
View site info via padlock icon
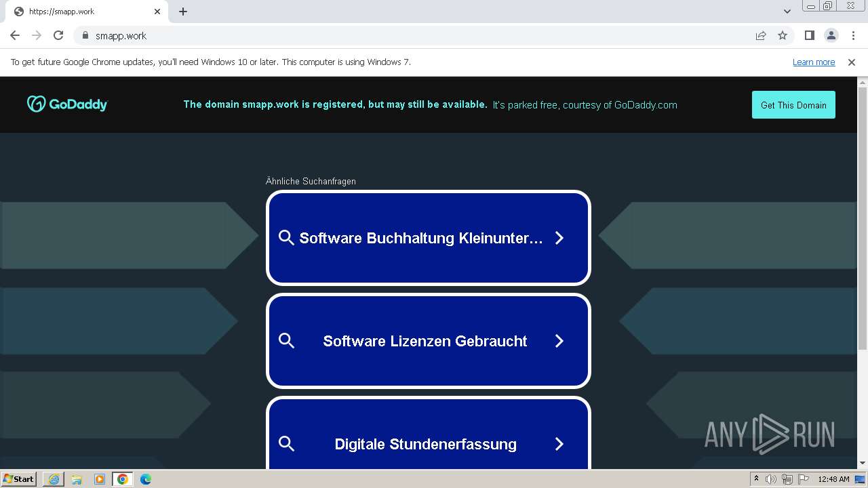coord(85,35)
